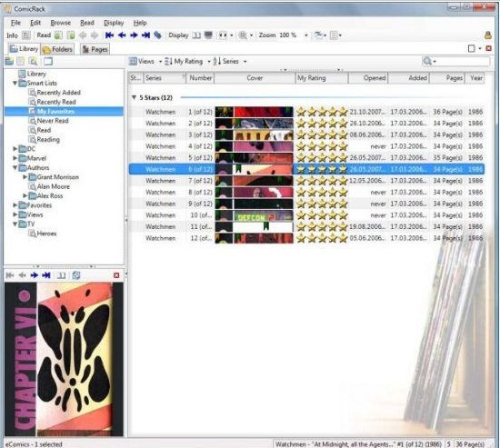Image resolution: width=500 pixels, height=448 pixels.
Task: Click the first green Read book icon
Action: tap(58, 35)
